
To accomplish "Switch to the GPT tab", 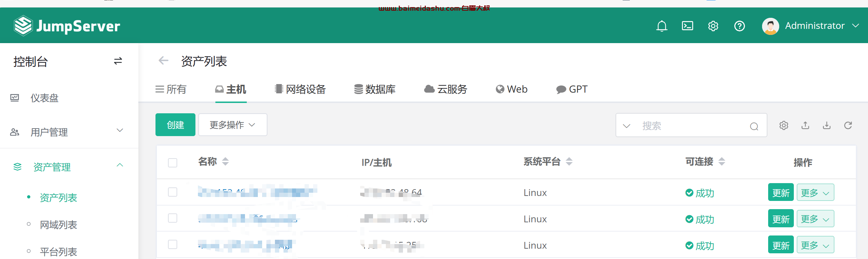I will [x=572, y=89].
